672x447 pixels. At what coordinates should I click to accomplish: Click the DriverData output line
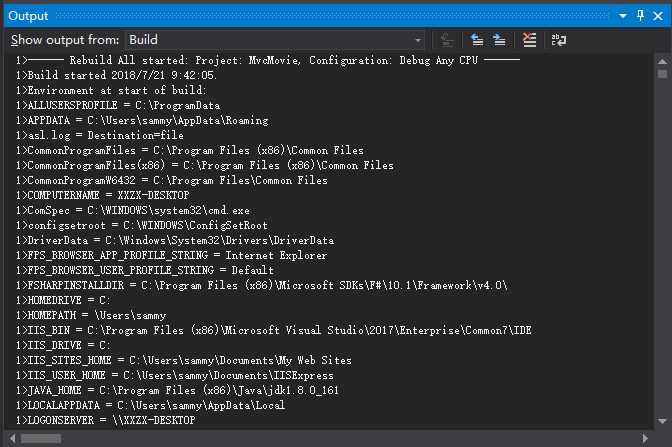pos(175,240)
